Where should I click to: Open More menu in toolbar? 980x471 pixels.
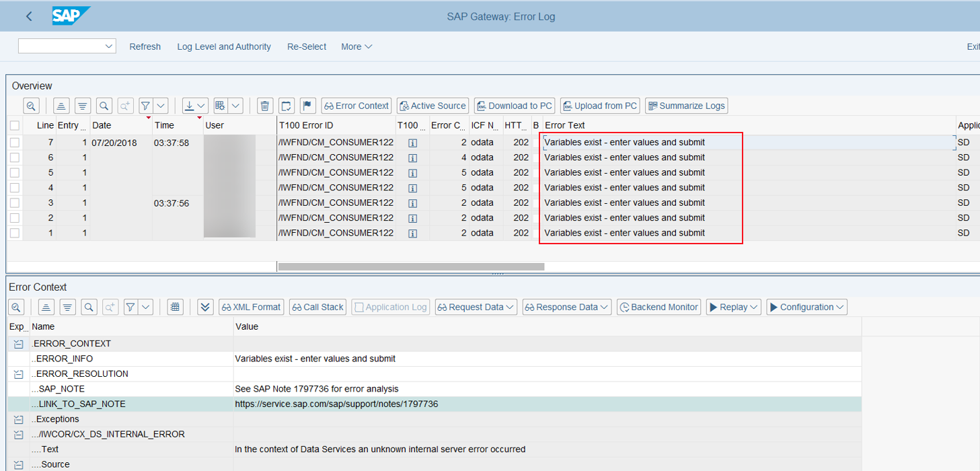[x=356, y=46]
